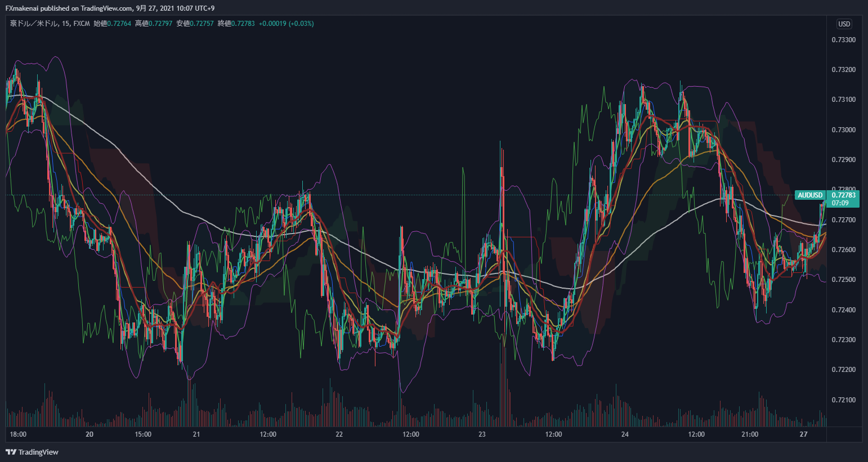Screen dimensions: 868x462
Task: Click the 0.73200 price axis label
Action: pyautogui.click(x=843, y=70)
